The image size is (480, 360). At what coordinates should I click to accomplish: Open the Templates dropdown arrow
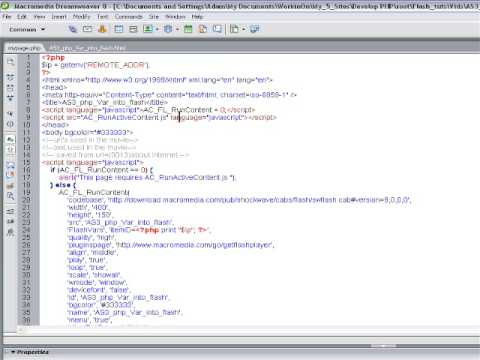click(x=244, y=29)
